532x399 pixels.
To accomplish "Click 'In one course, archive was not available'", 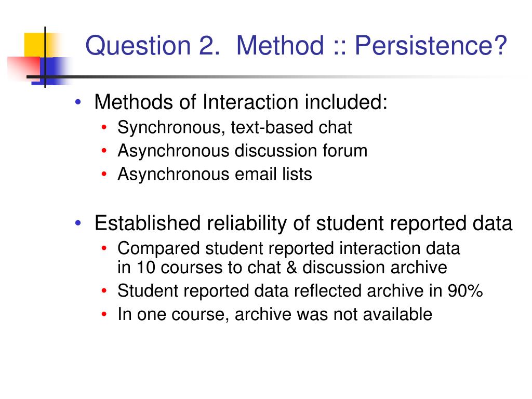I will click(x=275, y=314).
